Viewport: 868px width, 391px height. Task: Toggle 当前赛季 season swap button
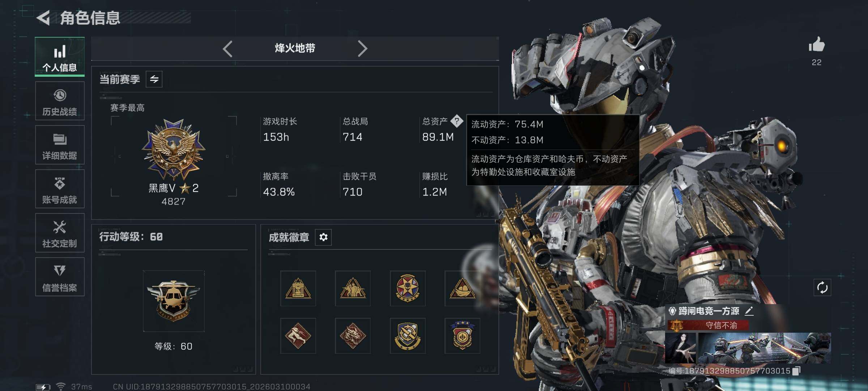click(154, 79)
